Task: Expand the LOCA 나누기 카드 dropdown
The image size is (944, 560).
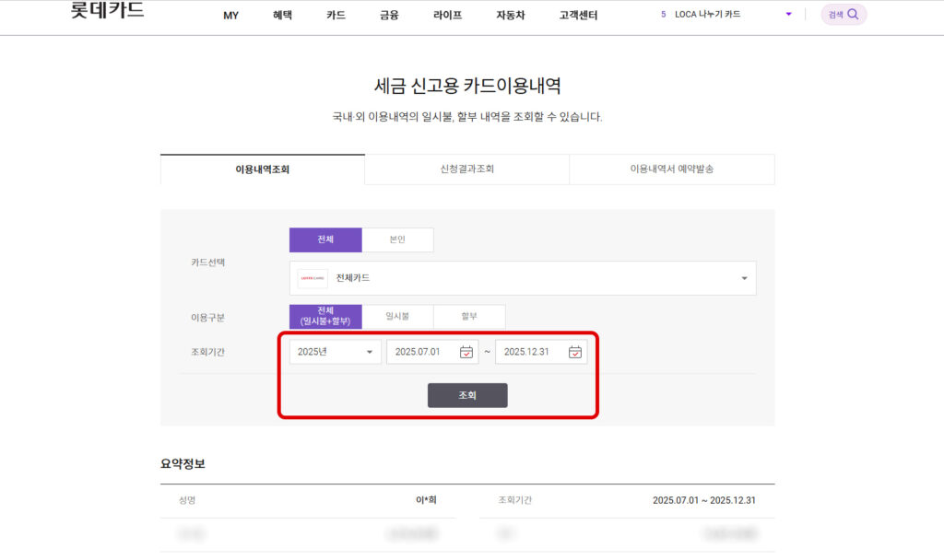Action: click(787, 15)
